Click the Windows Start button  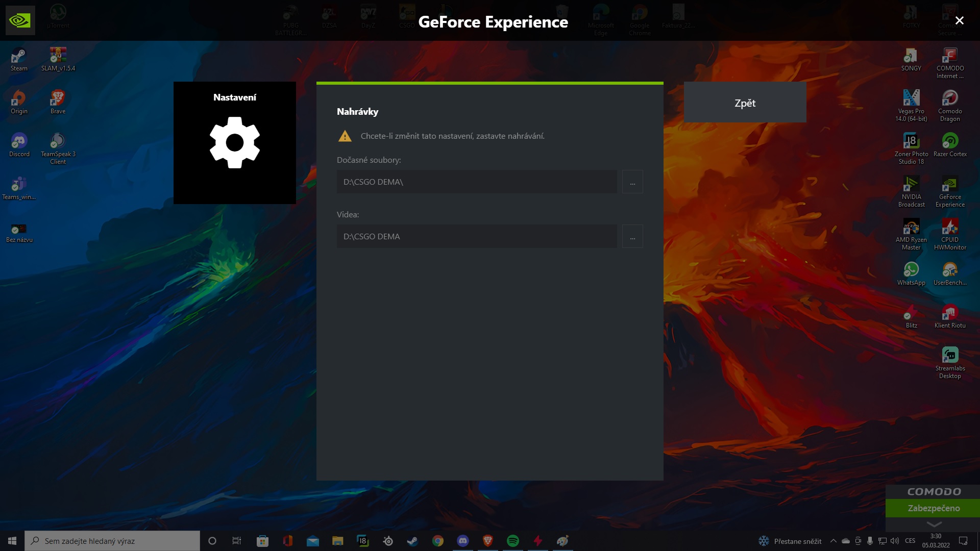12,541
